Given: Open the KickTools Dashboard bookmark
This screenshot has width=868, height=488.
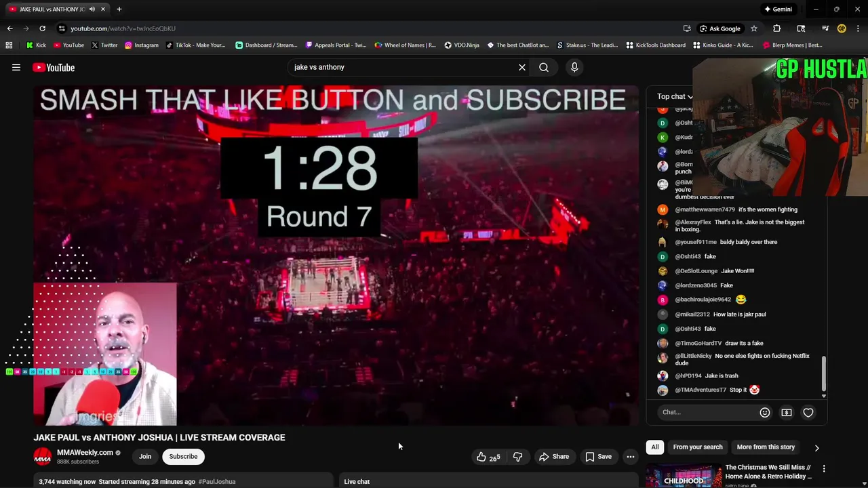Looking at the screenshot, I should point(656,45).
